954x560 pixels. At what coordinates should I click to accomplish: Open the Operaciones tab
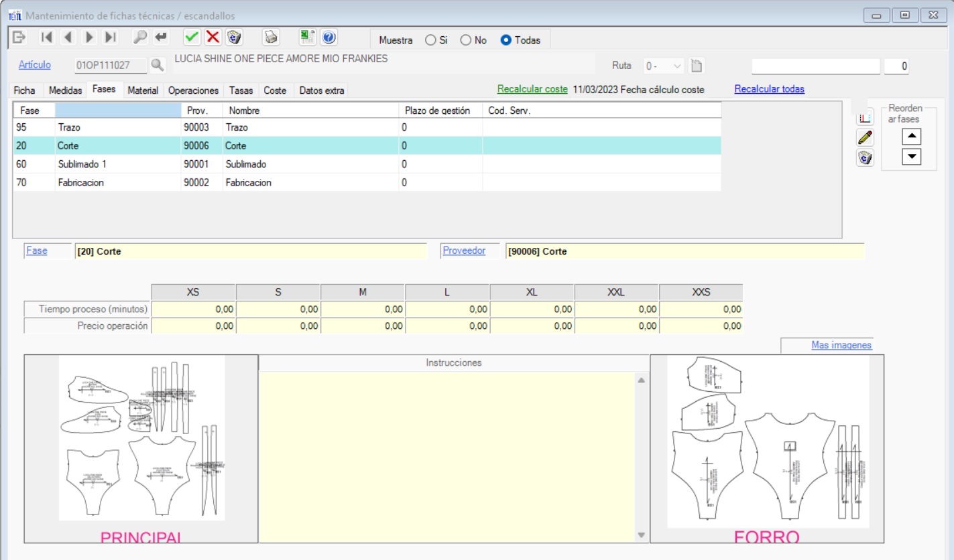[x=193, y=90]
